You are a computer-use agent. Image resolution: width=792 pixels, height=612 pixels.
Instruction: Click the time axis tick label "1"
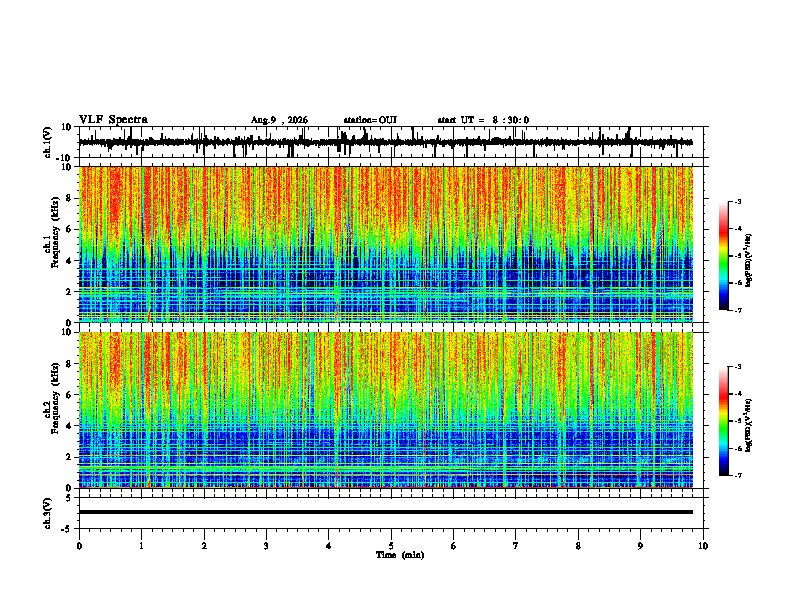click(x=141, y=546)
